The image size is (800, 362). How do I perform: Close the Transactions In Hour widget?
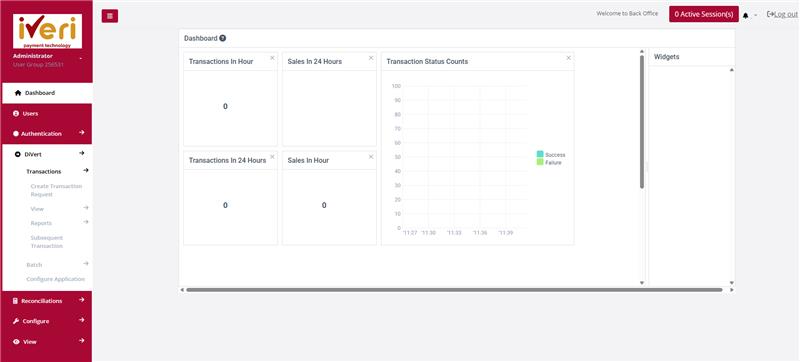coord(272,58)
